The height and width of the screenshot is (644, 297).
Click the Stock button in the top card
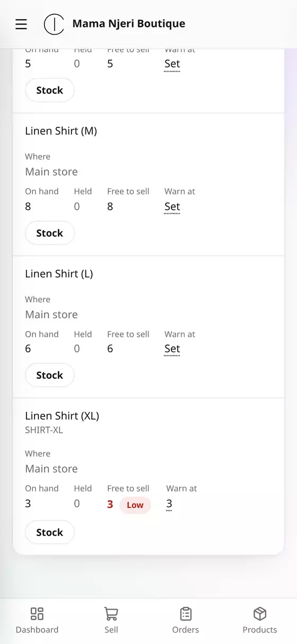click(x=50, y=90)
